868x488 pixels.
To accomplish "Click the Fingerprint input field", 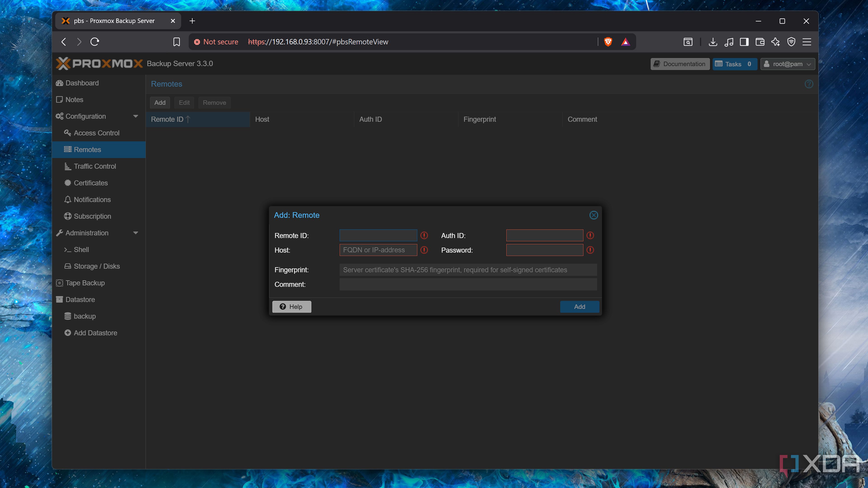I will point(468,270).
